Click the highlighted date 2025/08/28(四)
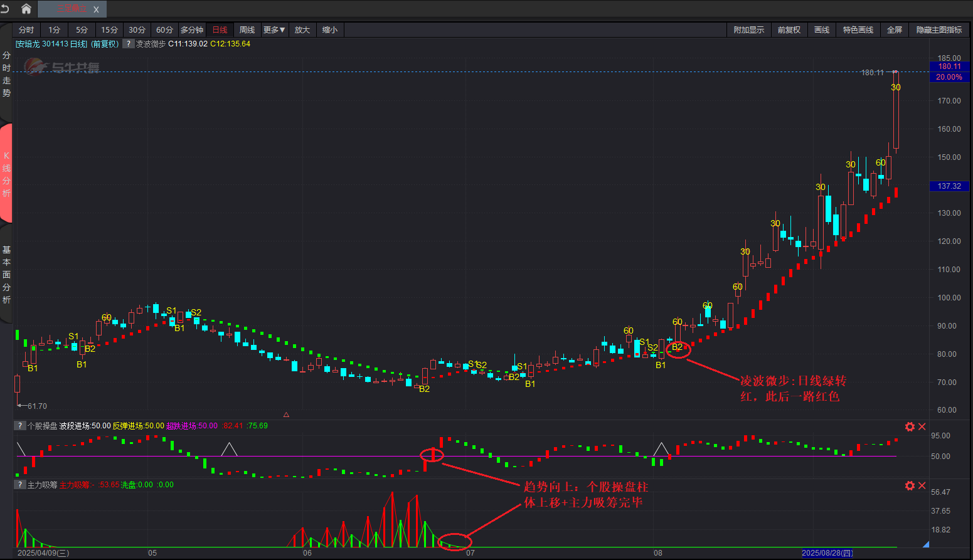This screenshot has height=560, width=973. tap(827, 553)
